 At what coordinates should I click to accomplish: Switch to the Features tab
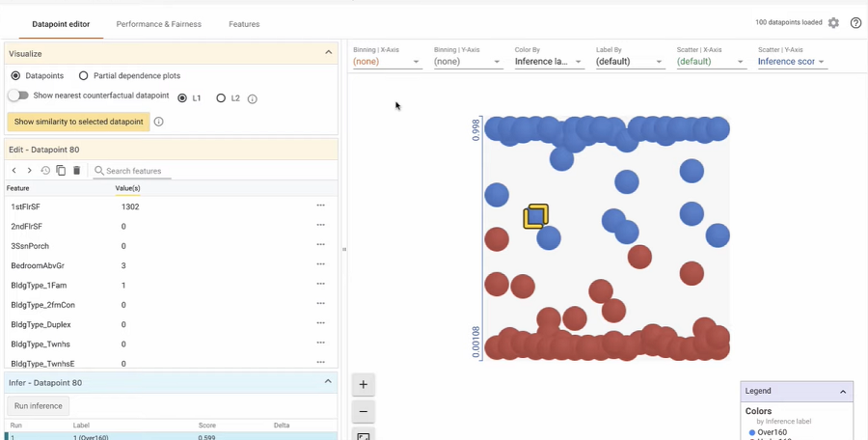point(244,24)
